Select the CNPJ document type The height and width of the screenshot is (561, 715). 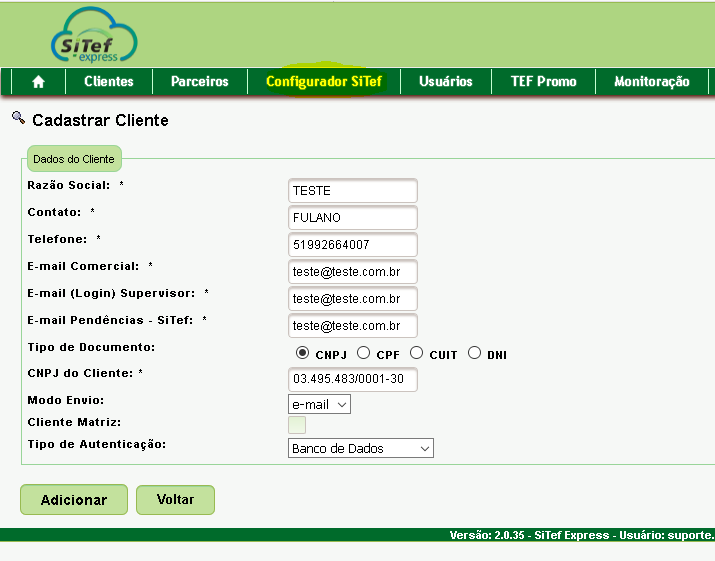coord(302,353)
